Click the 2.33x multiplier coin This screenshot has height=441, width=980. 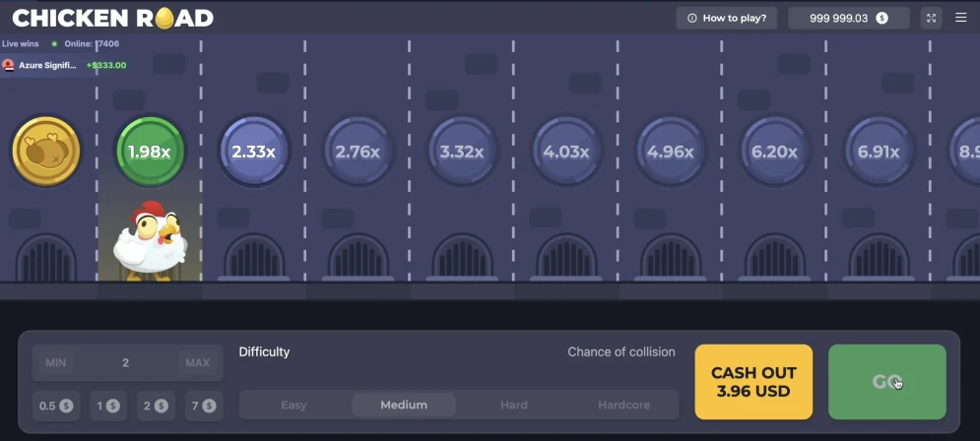[x=254, y=152]
